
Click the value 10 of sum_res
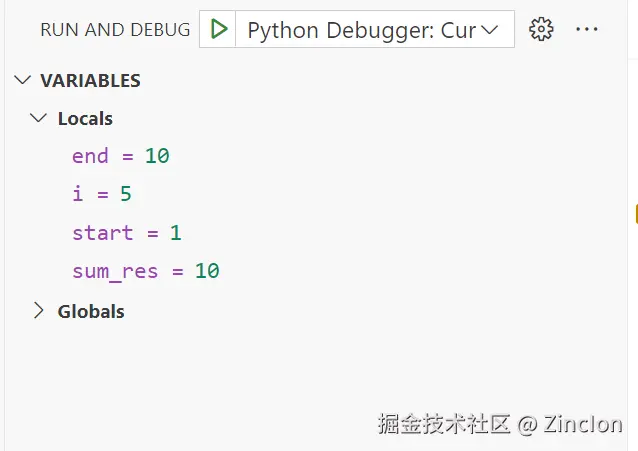pos(207,271)
